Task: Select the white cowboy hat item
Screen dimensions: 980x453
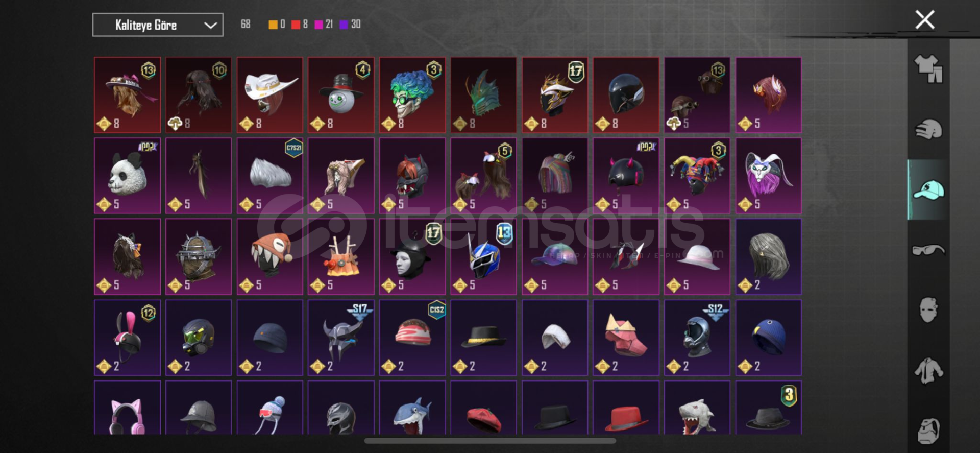Action: 269,95
